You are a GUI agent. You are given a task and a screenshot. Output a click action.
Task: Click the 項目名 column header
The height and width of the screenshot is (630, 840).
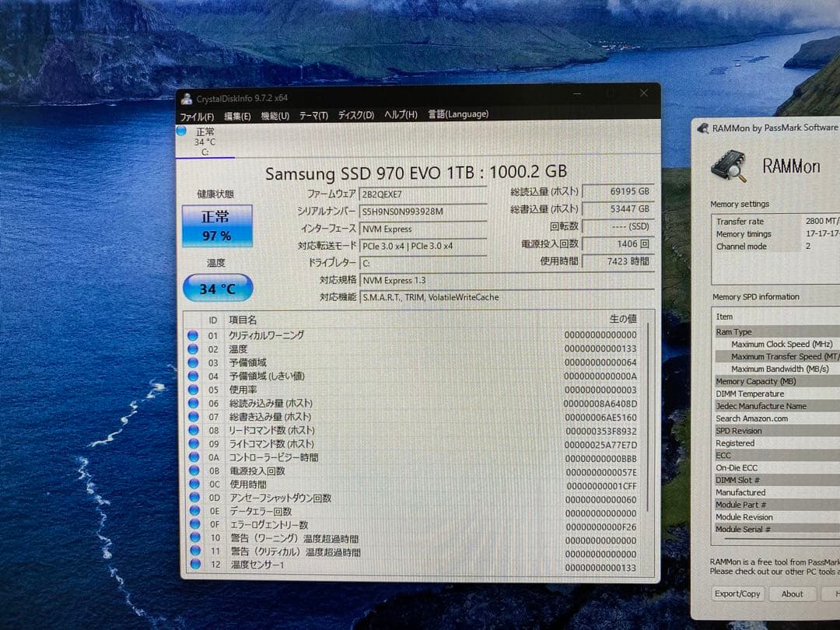pos(243,320)
